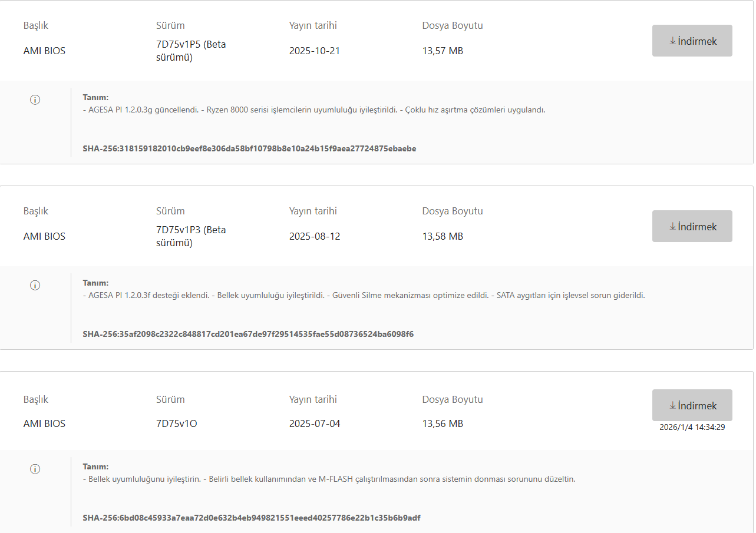Download the 7D75v1P5 beta BIOS
The height and width of the screenshot is (533, 756).
692,41
